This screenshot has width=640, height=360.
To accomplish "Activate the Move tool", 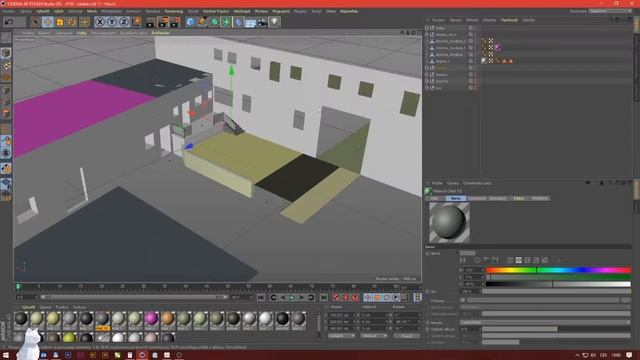I will pos(47,22).
